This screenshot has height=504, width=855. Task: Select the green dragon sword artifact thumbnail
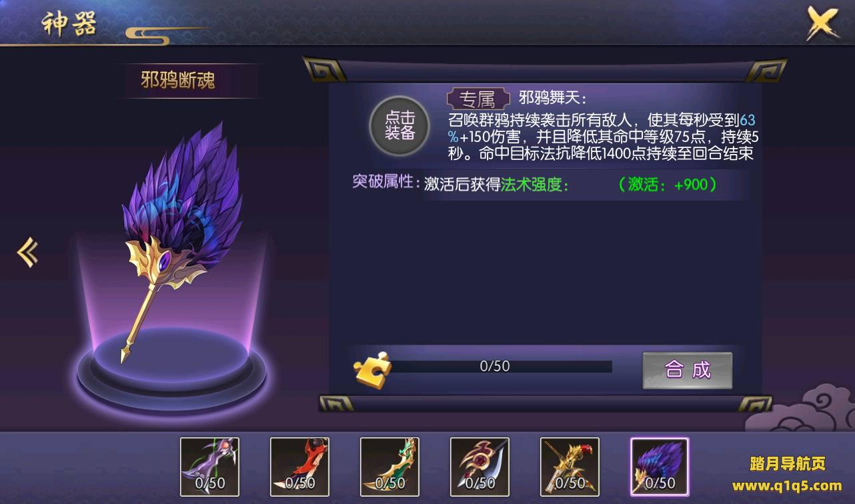point(389,467)
